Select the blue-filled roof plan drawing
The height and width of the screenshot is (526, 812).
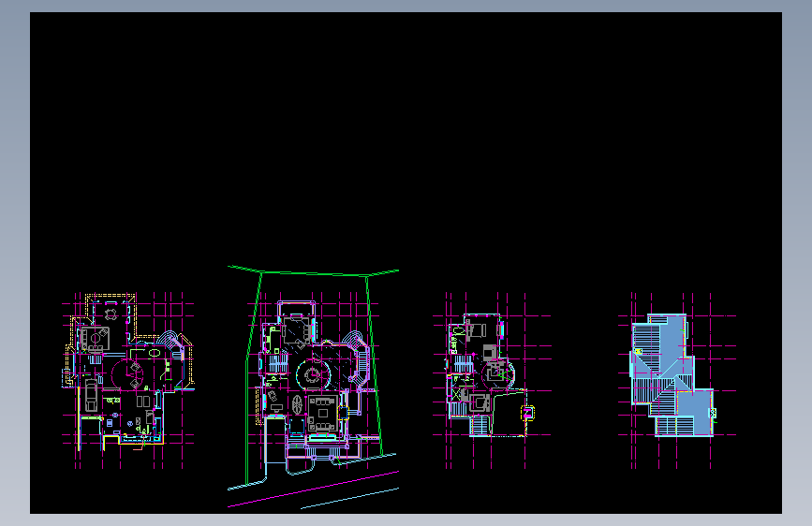click(x=677, y=381)
